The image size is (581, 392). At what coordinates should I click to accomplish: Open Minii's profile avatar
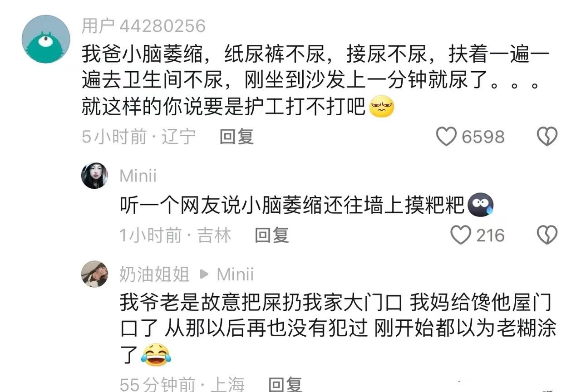coord(94,176)
